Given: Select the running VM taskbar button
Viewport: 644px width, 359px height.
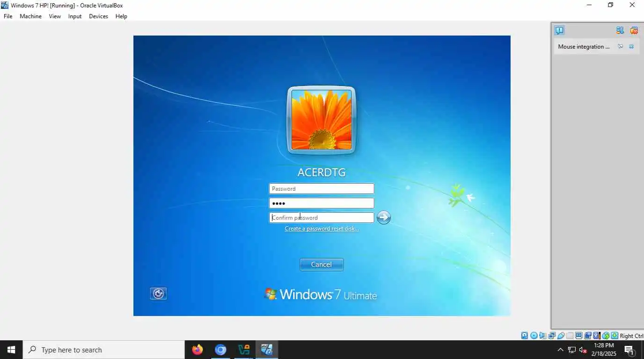Looking at the screenshot, I should coord(267,350).
